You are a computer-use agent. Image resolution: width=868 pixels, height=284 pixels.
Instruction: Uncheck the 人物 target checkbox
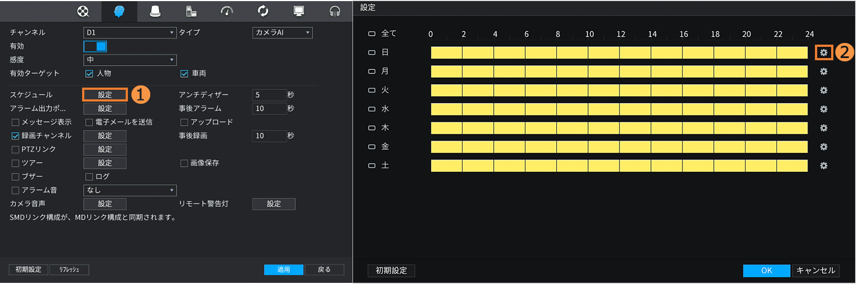[x=89, y=74]
